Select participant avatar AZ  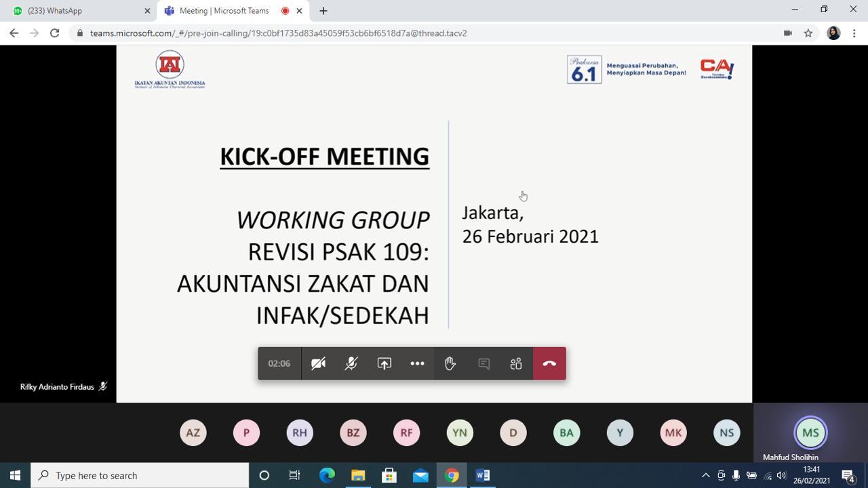pyautogui.click(x=193, y=432)
